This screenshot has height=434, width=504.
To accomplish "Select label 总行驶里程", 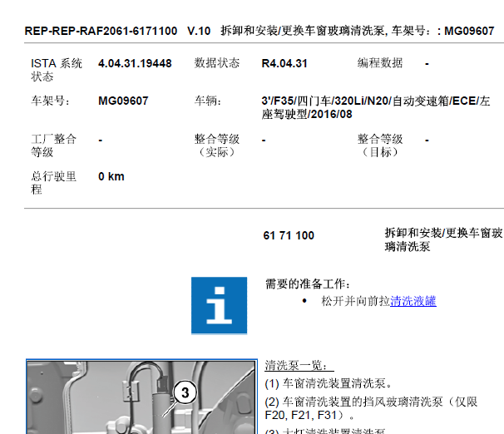I will [54, 183].
